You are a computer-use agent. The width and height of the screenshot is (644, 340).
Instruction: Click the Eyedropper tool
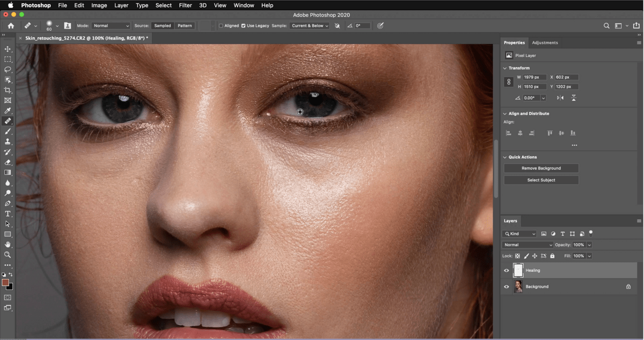(x=8, y=110)
